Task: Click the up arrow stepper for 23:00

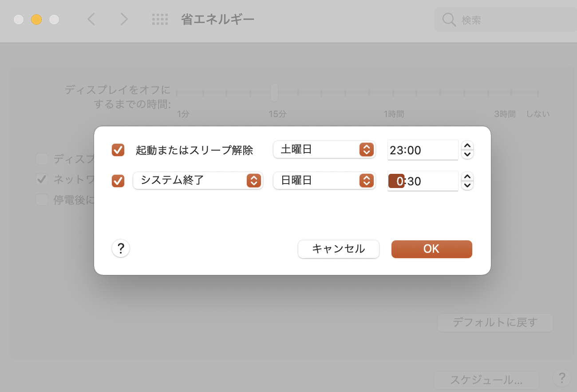Action: [467, 146]
